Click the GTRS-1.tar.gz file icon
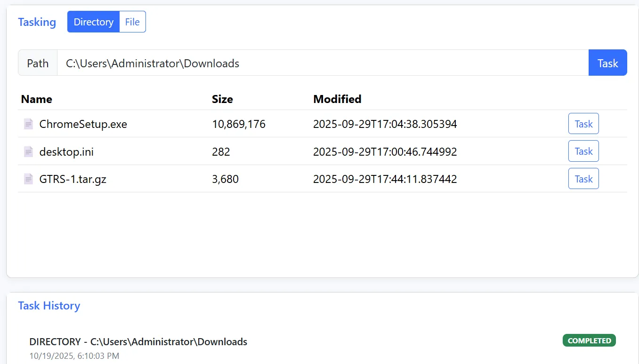 [29, 179]
